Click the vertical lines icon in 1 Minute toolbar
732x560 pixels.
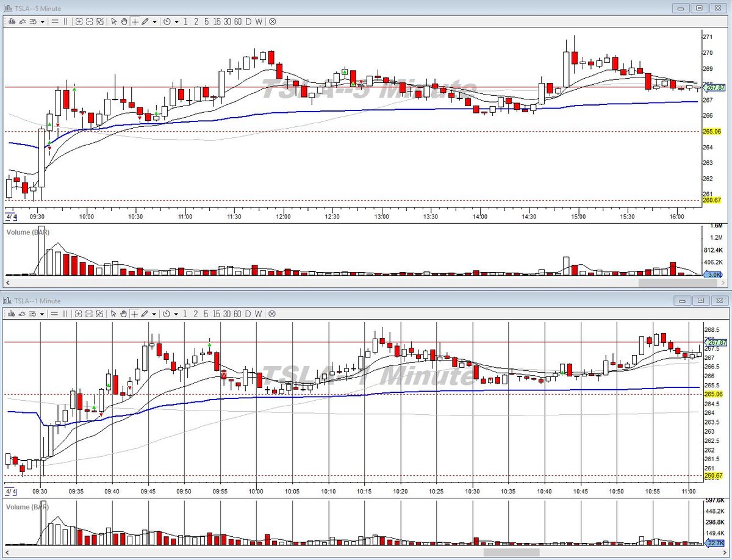coord(65,314)
